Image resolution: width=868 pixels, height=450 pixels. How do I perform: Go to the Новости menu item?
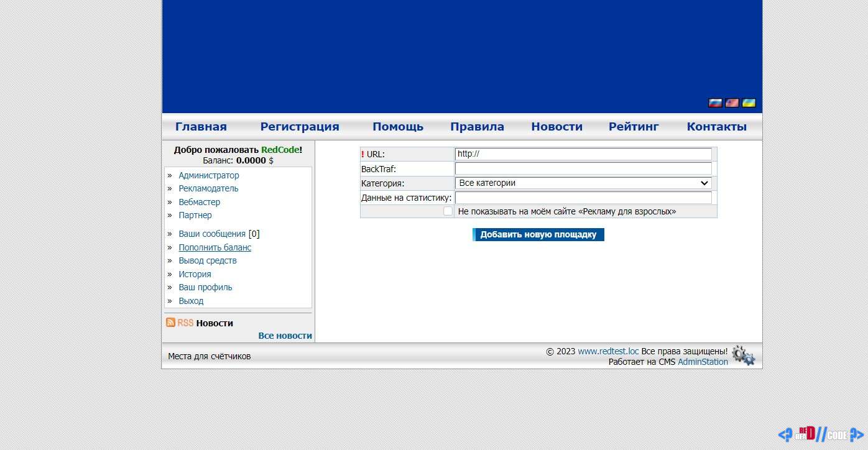pos(556,127)
